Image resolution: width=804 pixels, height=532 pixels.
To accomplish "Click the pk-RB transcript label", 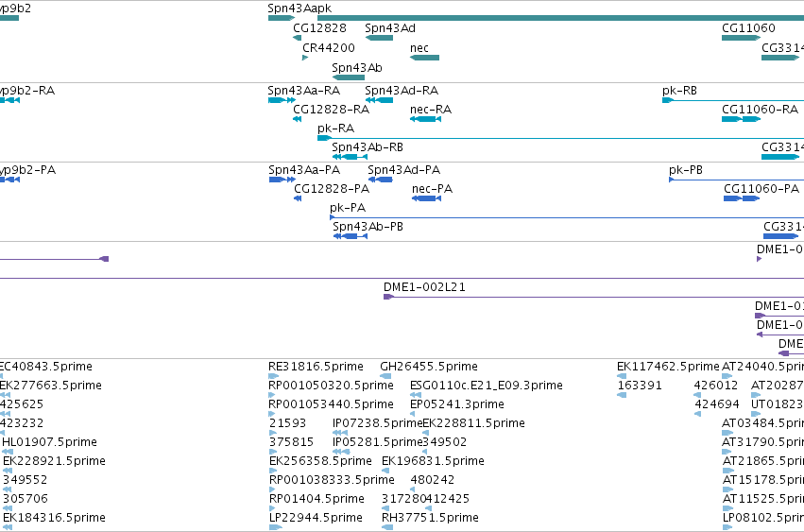I will 679,91.
